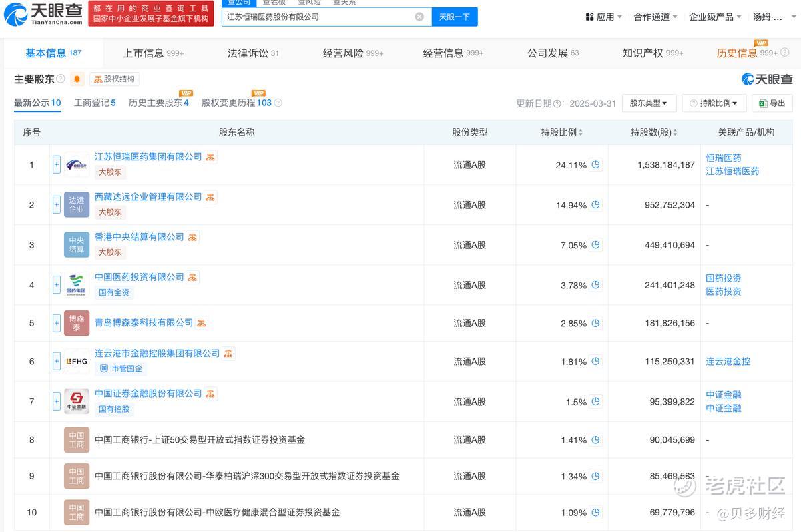Click the bell alert icon beside 主要股东

tap(77, 79)
